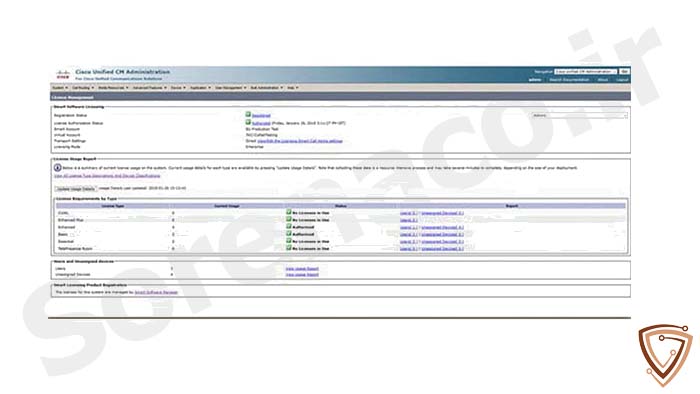Click the Status column header

coord(340,206)
